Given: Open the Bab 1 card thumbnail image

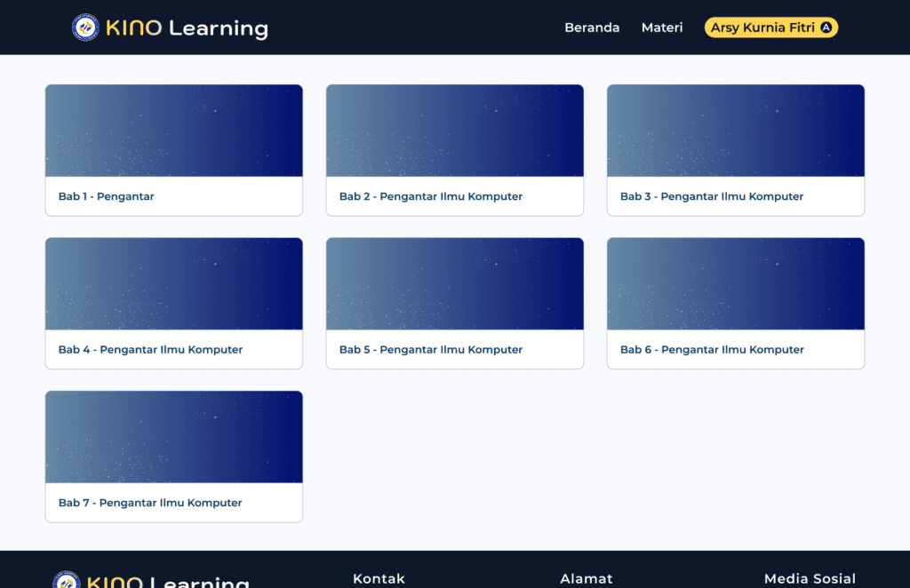Looking at the screenshot, I should (174, 131).
